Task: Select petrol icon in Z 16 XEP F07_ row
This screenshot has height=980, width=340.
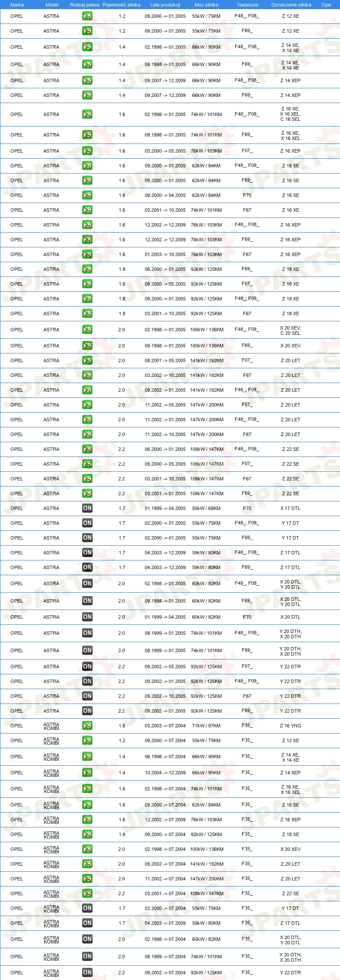Action: tap(87, 151)
